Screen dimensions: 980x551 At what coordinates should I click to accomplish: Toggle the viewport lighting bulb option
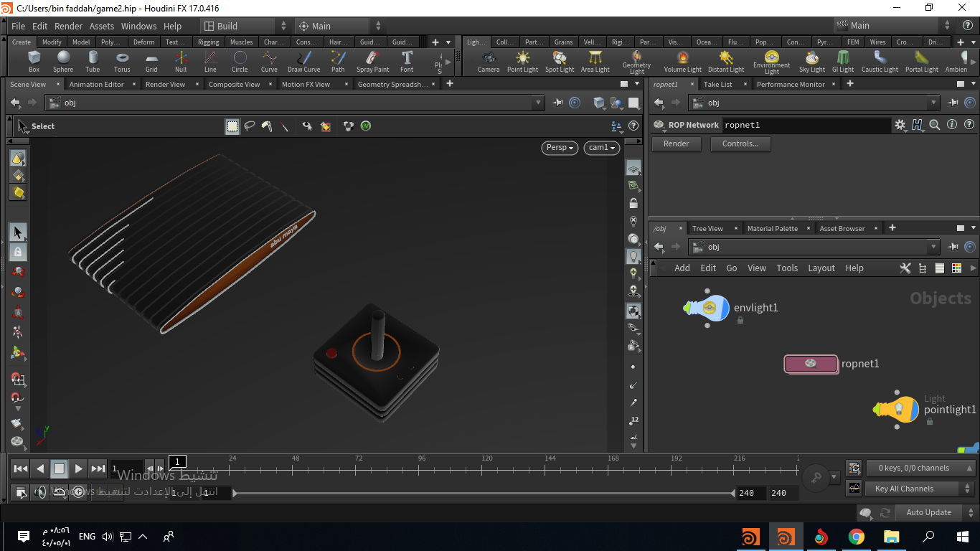click(633, 255)
